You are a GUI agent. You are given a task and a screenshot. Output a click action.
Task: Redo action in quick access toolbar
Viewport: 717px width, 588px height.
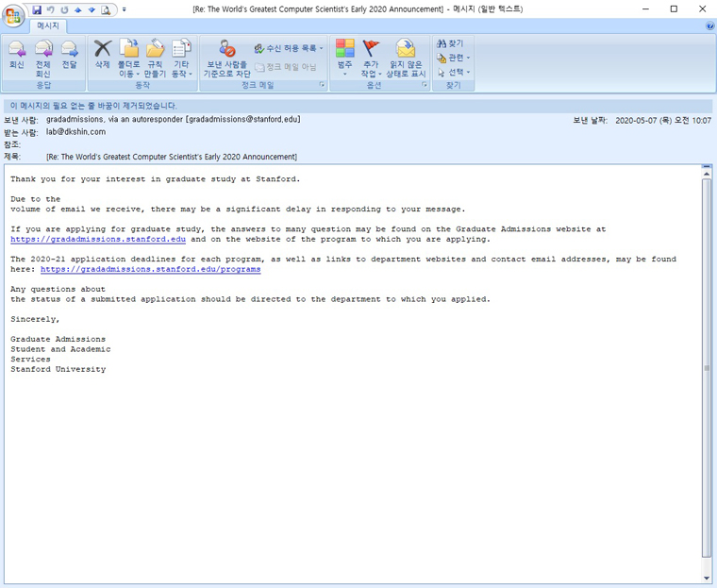(64, 9)
